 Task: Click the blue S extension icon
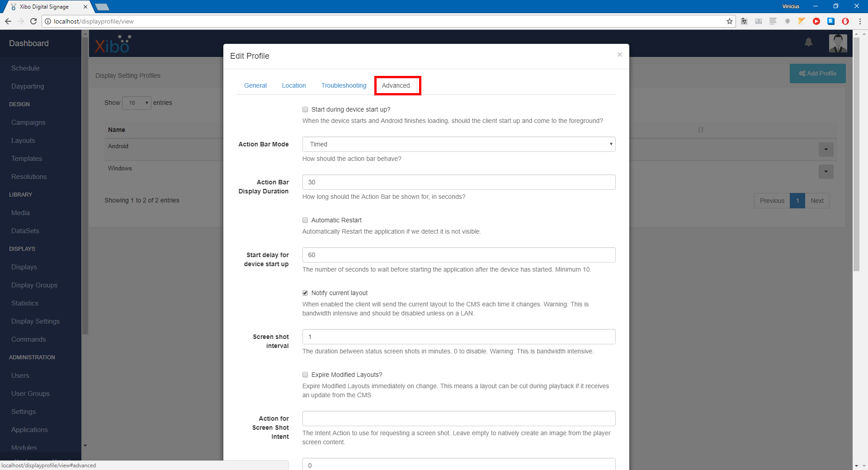click(x=831, y=21)
